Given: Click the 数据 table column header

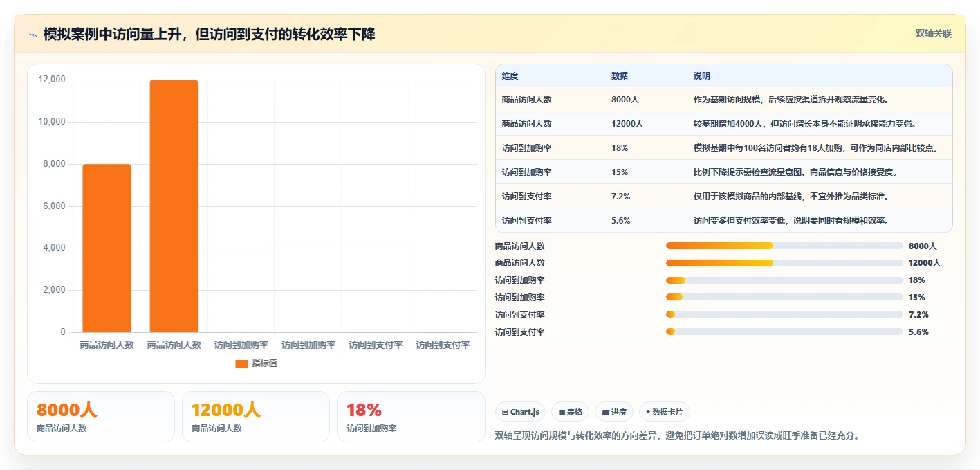Looking at the screenshot, I should (620, 76).
